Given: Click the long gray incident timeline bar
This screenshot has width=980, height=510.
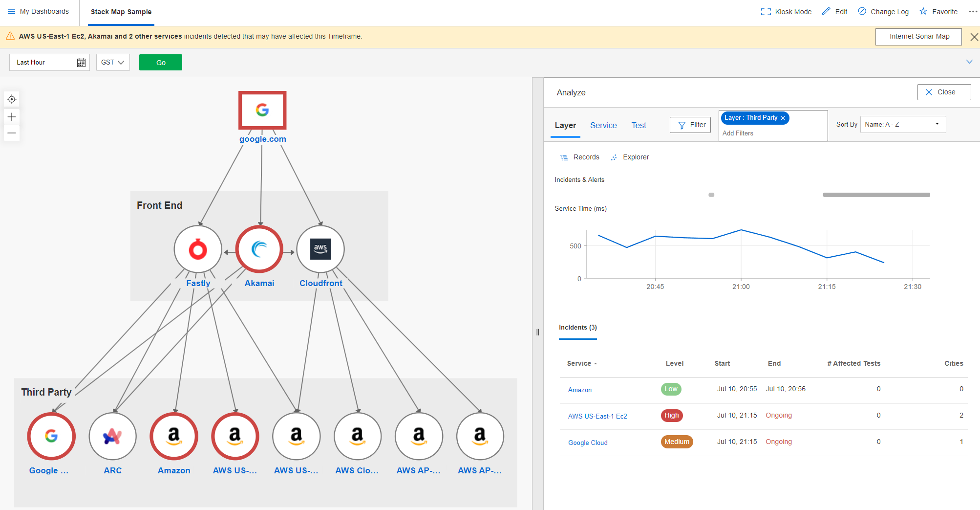Looking at the screenshot, I should click(876, 195).
